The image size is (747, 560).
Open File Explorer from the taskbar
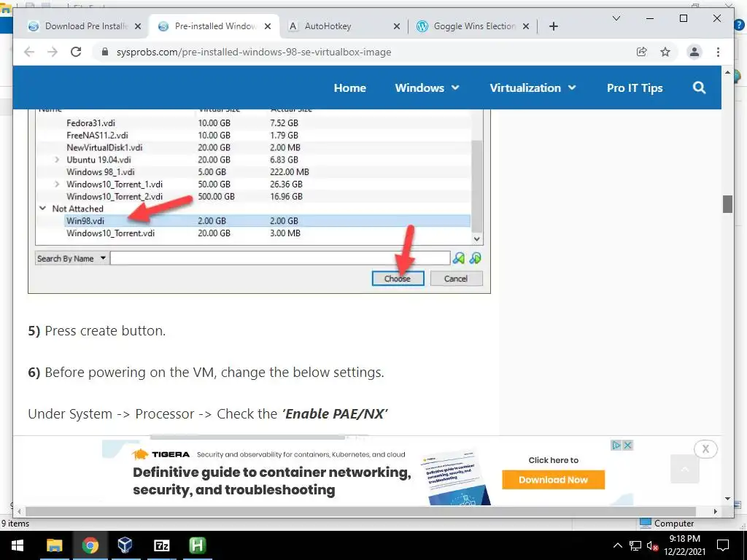coord(54,545)
